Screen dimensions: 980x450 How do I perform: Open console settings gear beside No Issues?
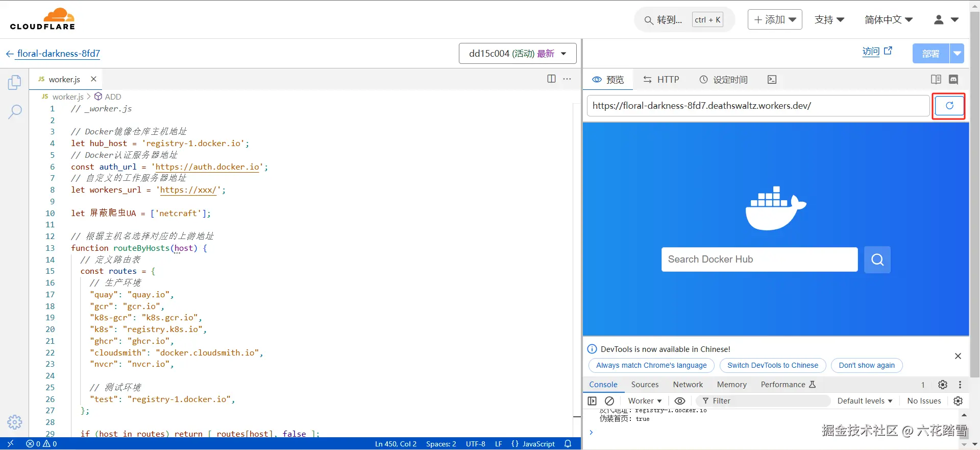(x=958, y=401)
